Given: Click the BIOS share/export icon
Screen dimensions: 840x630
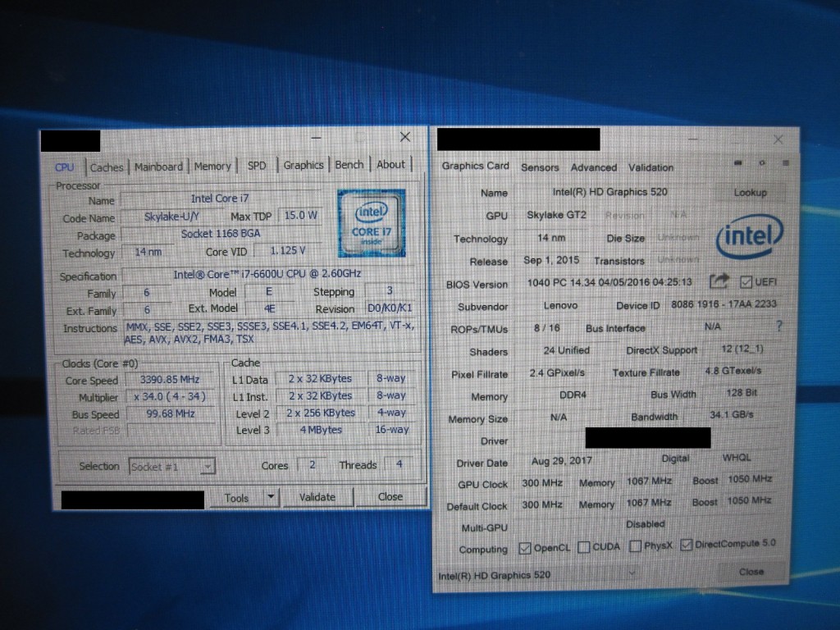Looking at the screenshot, I should [x=719, y=281].
